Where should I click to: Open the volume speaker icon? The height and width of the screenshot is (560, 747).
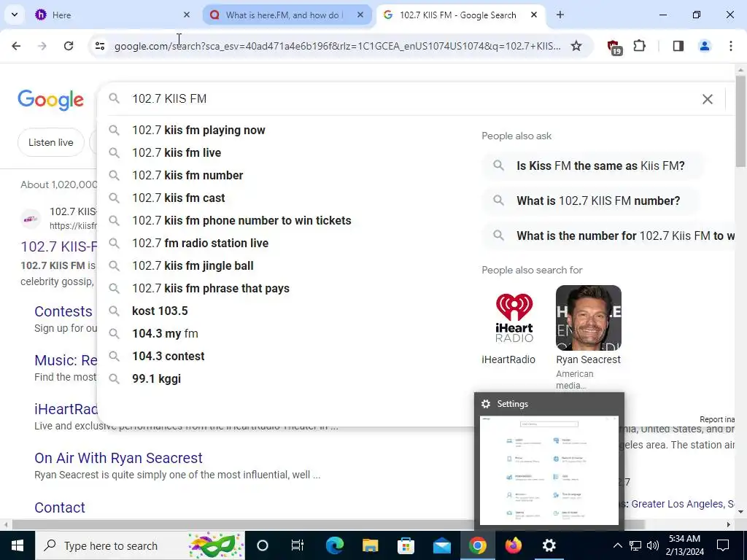[653, 545]
